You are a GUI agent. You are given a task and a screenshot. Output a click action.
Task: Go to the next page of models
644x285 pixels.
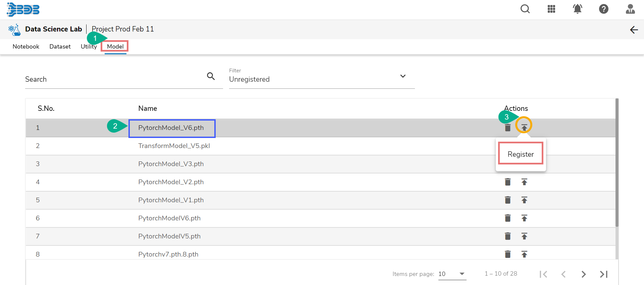(x=583, y=274)
